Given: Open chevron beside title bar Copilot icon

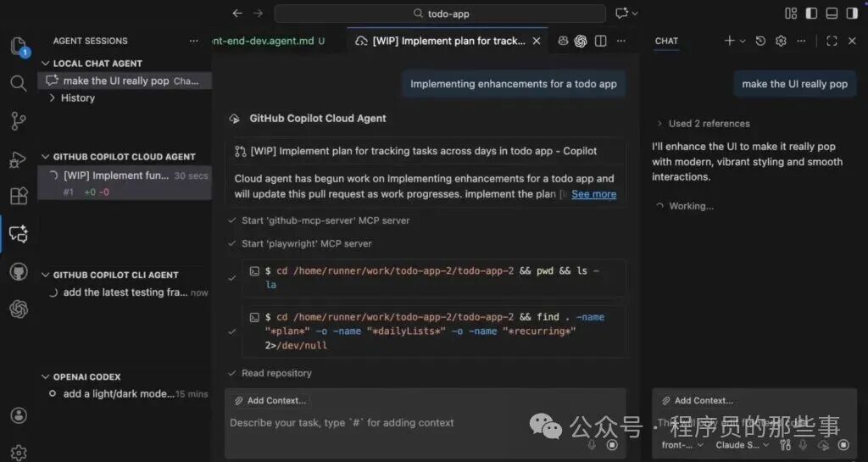Looking at the screenshot, I should click(634, 14).
